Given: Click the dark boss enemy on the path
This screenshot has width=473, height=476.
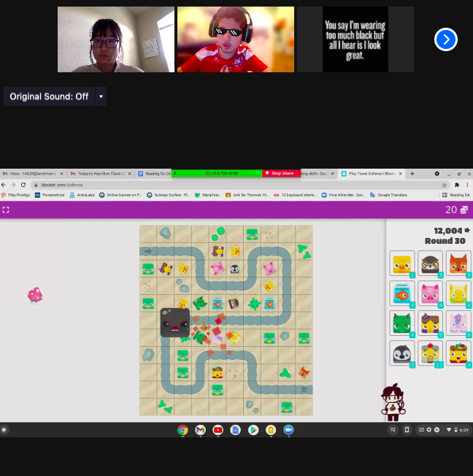Looking at the screenshot, I should pyautogui.click(x=175, y=323).
